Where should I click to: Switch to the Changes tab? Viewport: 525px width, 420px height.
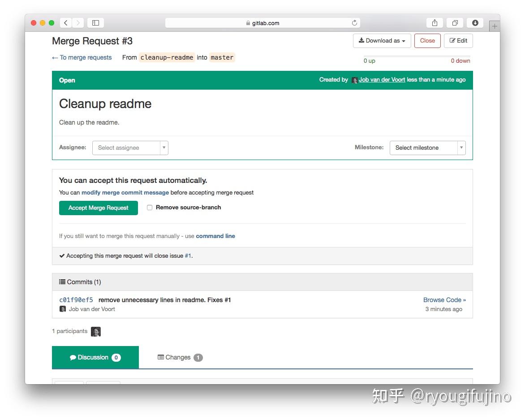coord(180,357)
